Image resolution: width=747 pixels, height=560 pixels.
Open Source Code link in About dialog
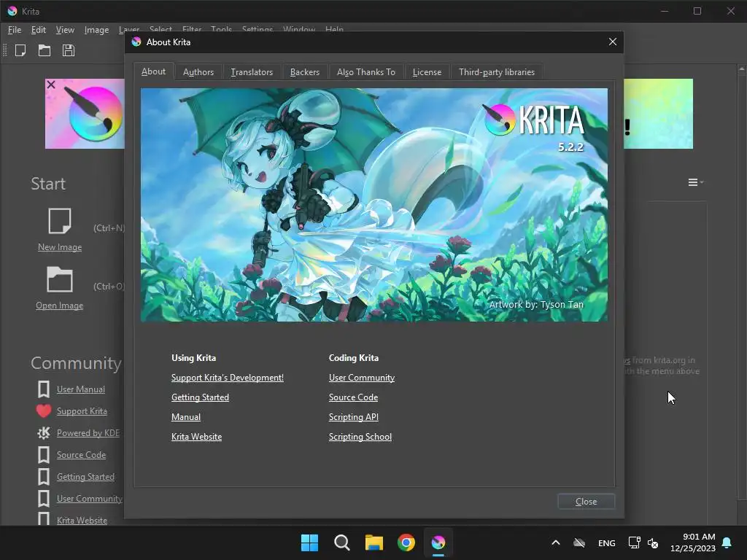coord(353,397)
